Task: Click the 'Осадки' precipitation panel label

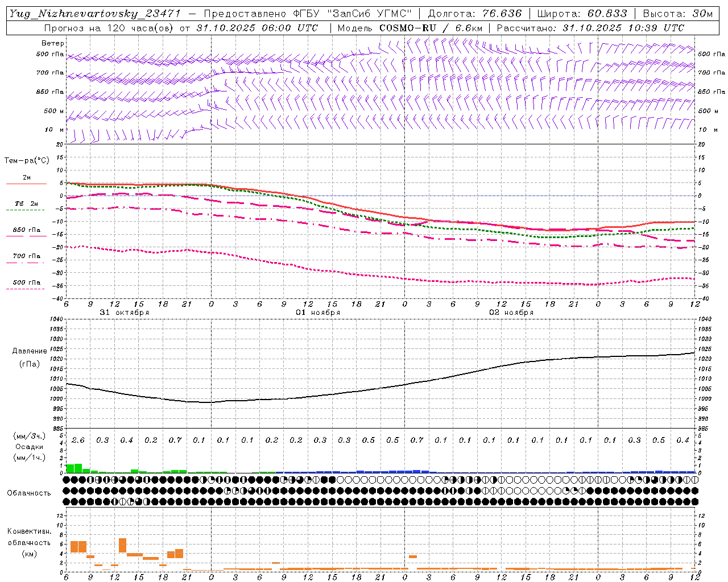Action: pos(29,447)
